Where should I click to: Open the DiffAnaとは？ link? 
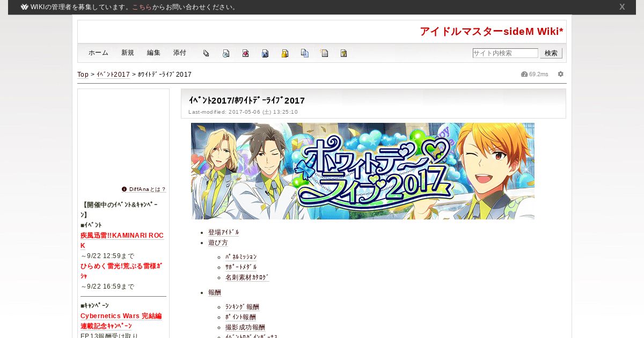click(148, 189)
